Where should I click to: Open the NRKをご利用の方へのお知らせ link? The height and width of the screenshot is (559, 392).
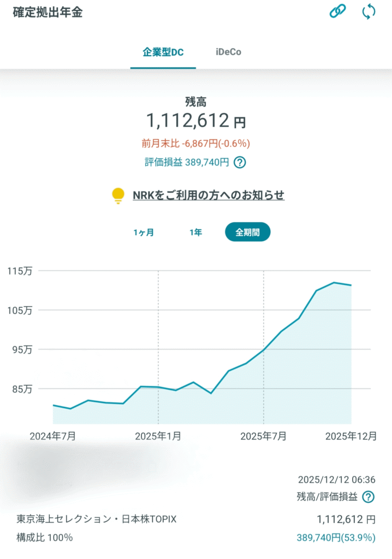point(209,195)
